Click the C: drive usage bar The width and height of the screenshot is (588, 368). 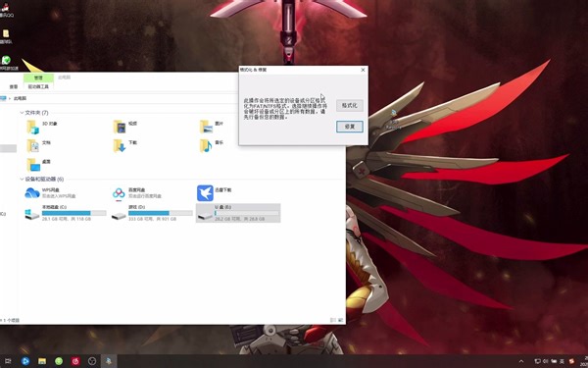pos(73,213)
